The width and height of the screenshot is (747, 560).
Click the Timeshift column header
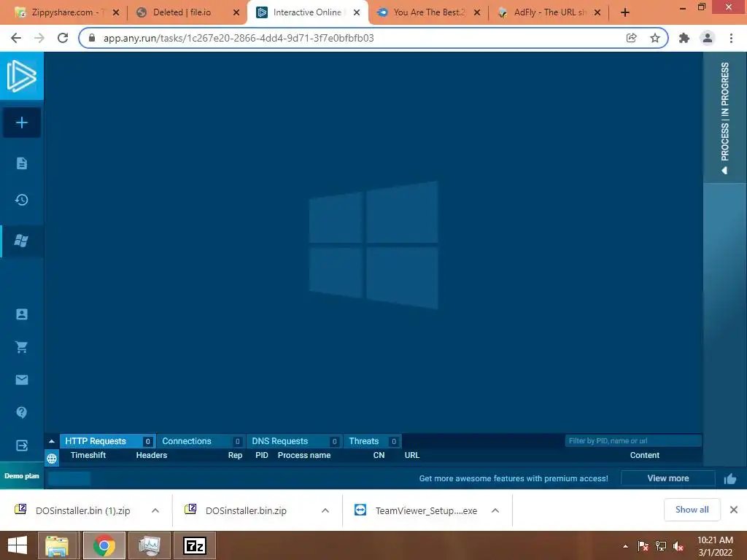88,455
